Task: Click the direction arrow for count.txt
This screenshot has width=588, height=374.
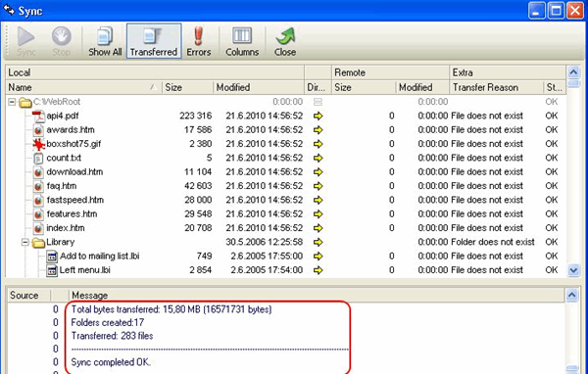Action: point(318,159)
